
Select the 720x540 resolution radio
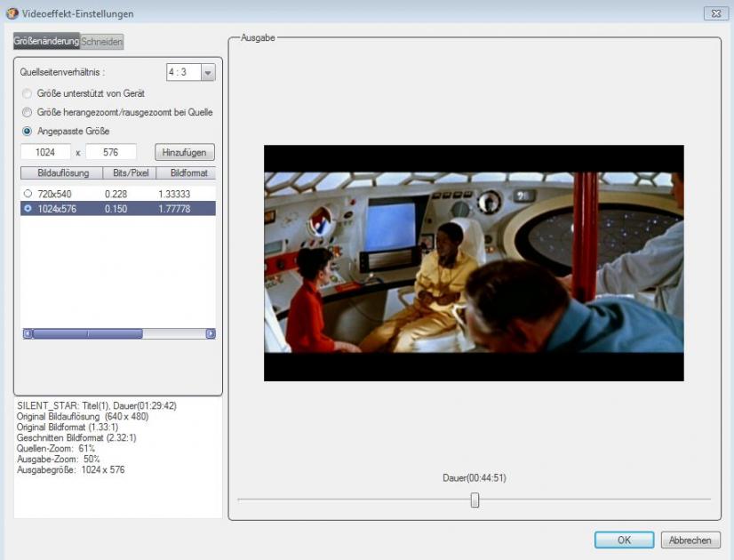point(28,194)
